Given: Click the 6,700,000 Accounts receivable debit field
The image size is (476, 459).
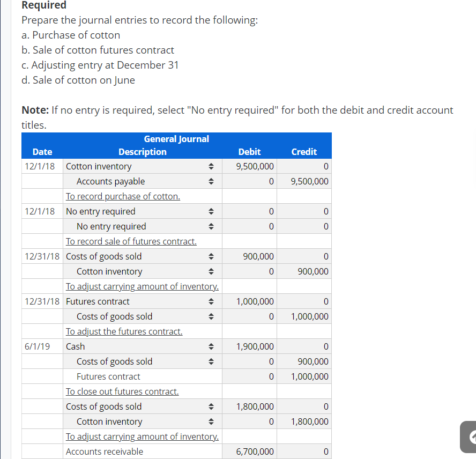Looking at the screenshot, I should click(250, 451).
